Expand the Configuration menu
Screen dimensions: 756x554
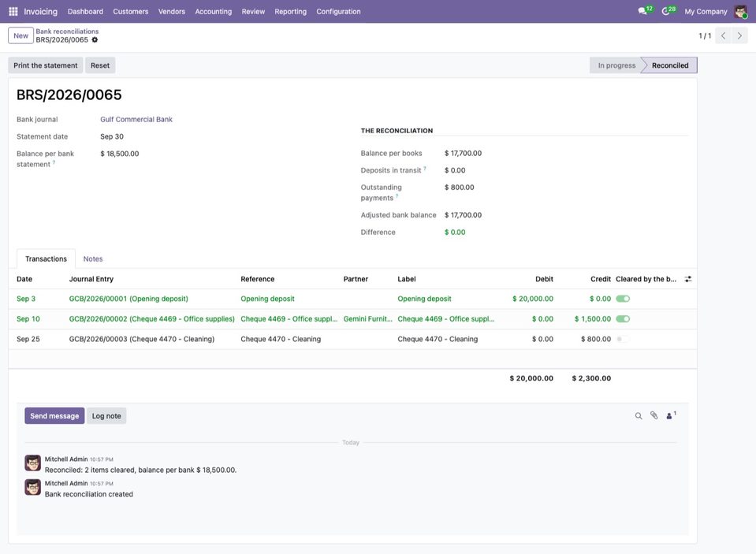click(338, 12)
